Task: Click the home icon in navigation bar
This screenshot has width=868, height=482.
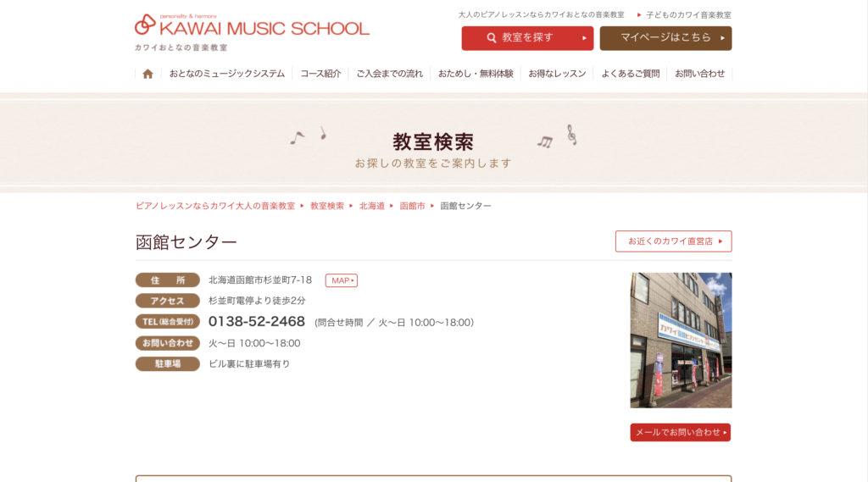Action: coord(147,74)
